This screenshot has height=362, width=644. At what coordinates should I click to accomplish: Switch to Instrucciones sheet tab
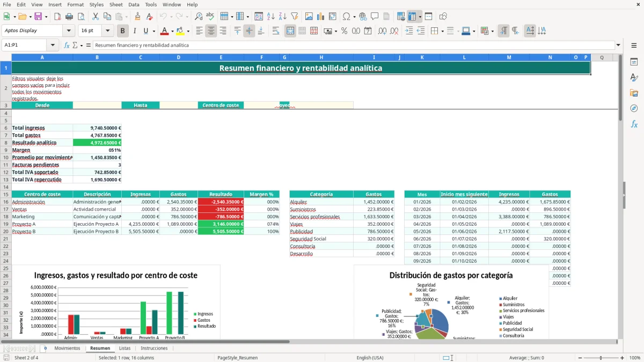coord(154,348)
